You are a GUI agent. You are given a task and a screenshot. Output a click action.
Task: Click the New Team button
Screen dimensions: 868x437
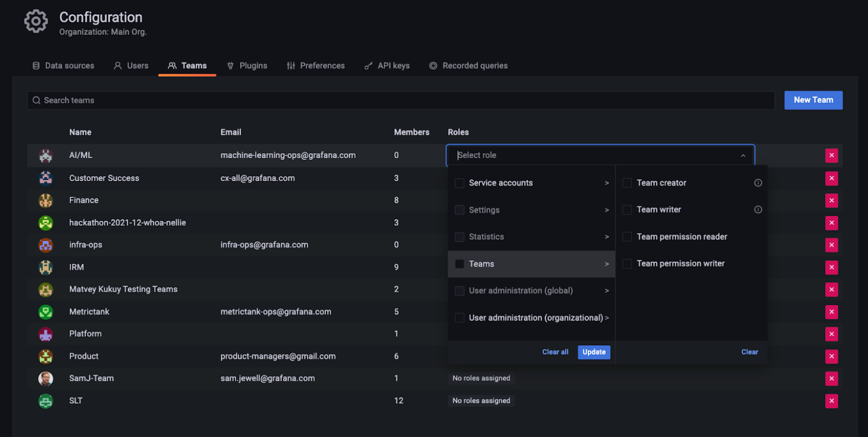tap(813, 100)
